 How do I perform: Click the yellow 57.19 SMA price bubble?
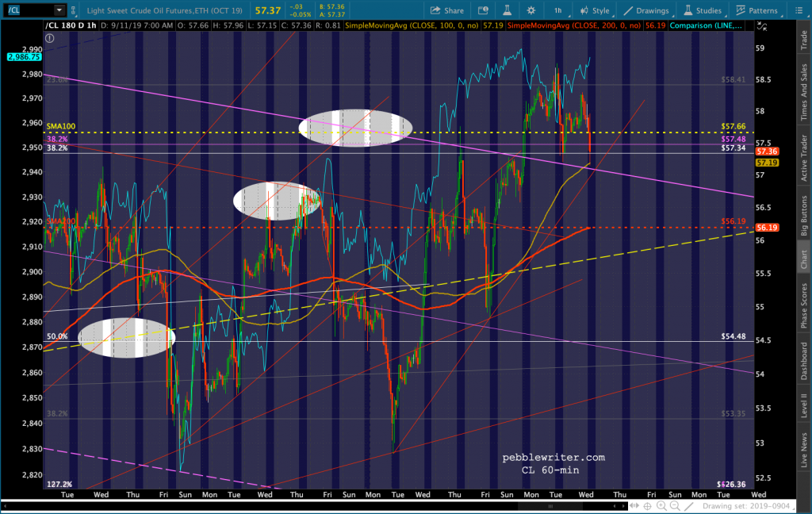tap(767, 163)
